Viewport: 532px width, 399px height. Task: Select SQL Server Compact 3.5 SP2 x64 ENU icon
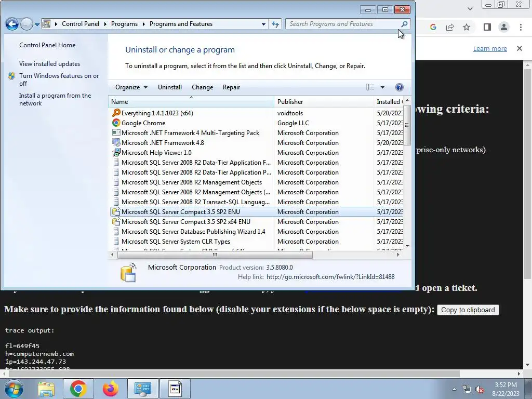click(116, 221)
